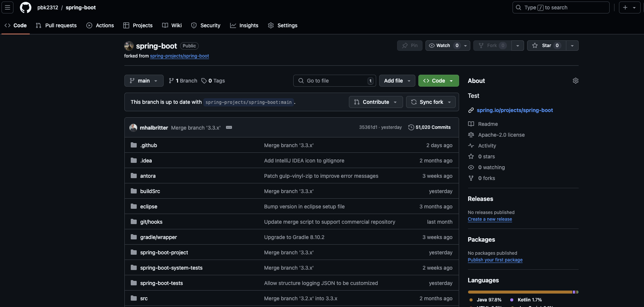View the 1 Branch list
This screenshot has width=644, height=307.
click(183, 81)
